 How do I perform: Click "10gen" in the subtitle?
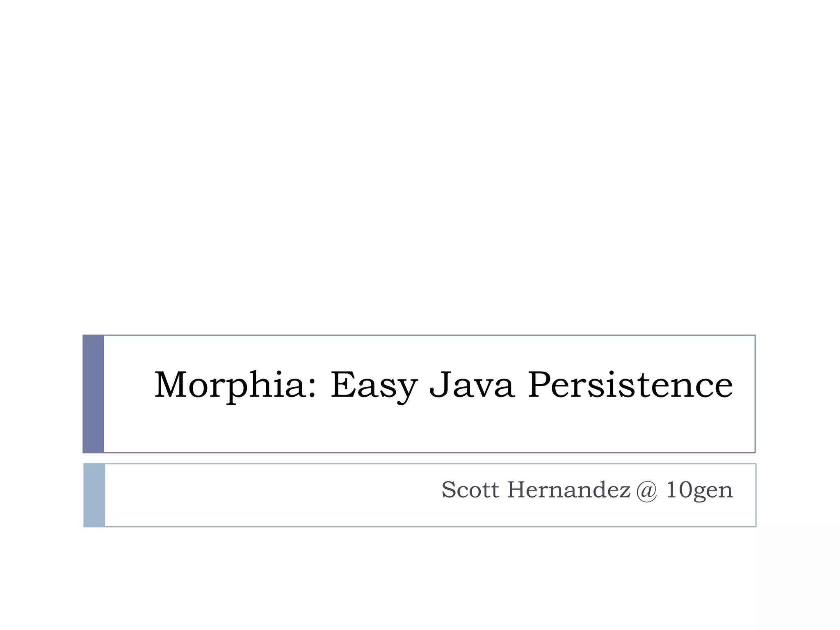pos(699,491)
